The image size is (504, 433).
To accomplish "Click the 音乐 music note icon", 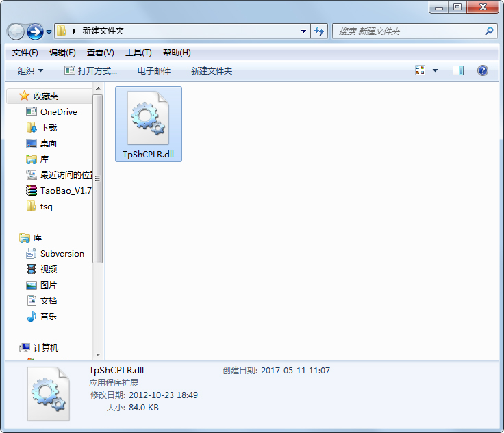I will pos(32,316).
